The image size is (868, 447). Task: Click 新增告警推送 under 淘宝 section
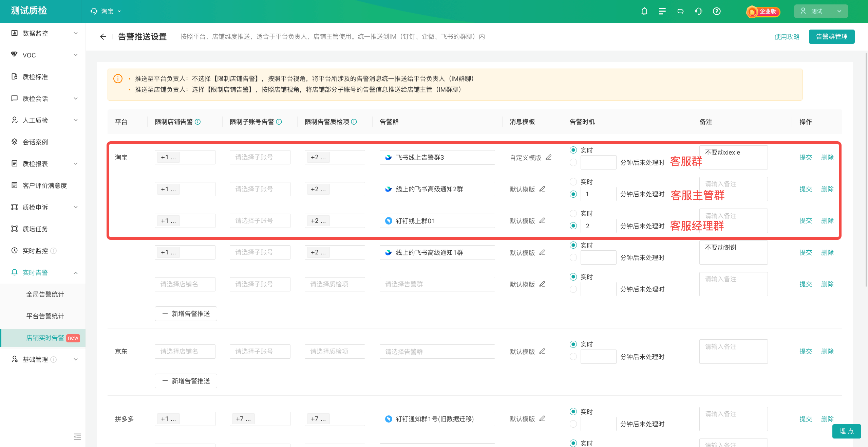[x=186, y=314]
